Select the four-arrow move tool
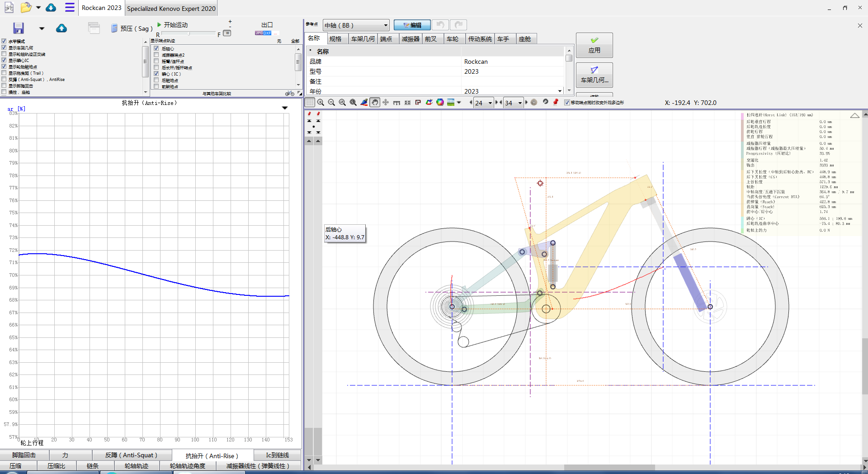The width and height of the screenshot is (868, 474). point(386,103)
